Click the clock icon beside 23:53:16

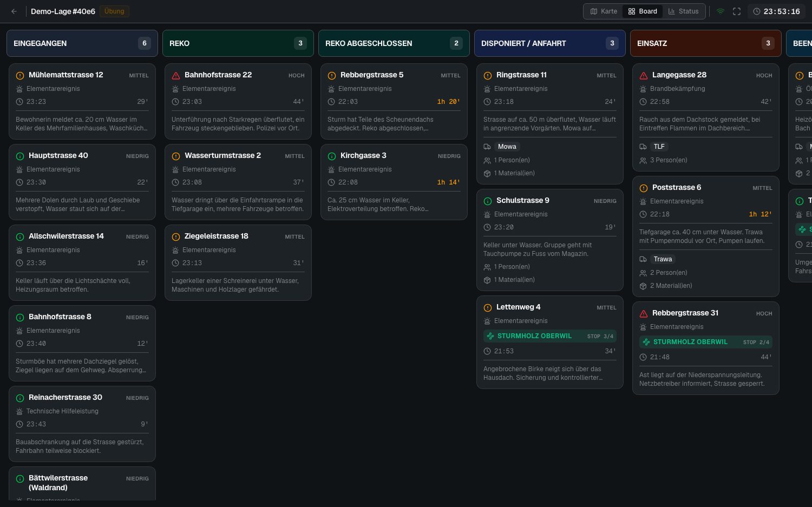coord(757,11)
